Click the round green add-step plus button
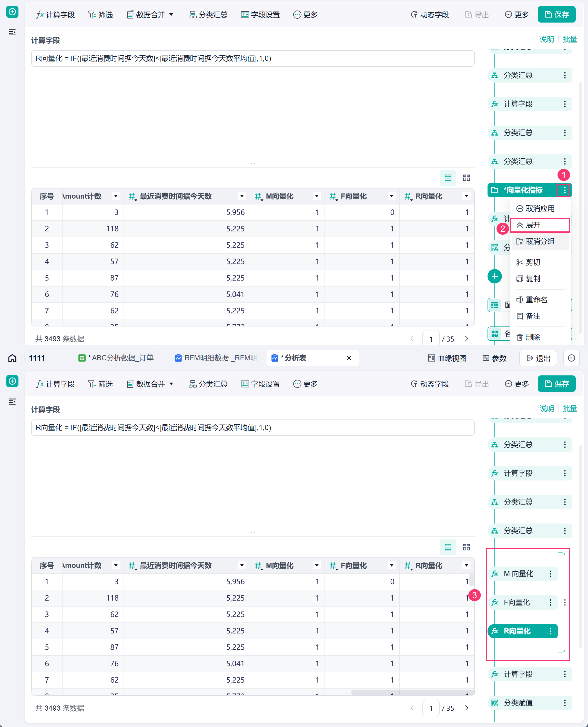 (494, 276)
